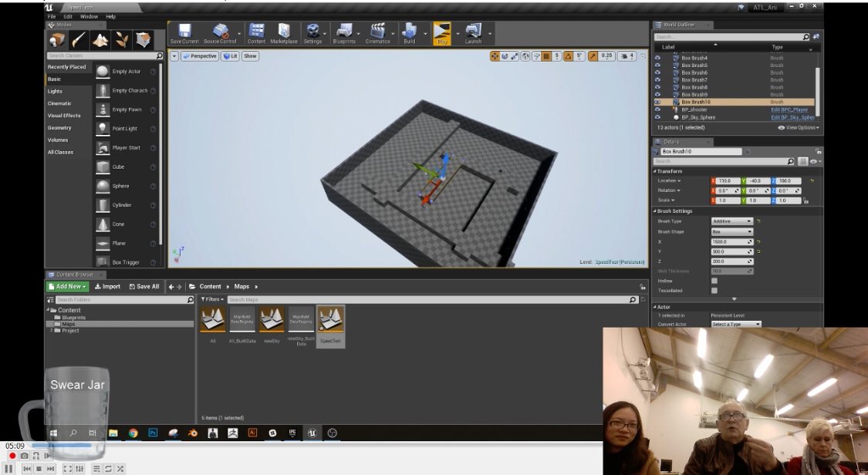
Task: Toggle rotation snapping in viewport toolbar
Action: (568, 56)
